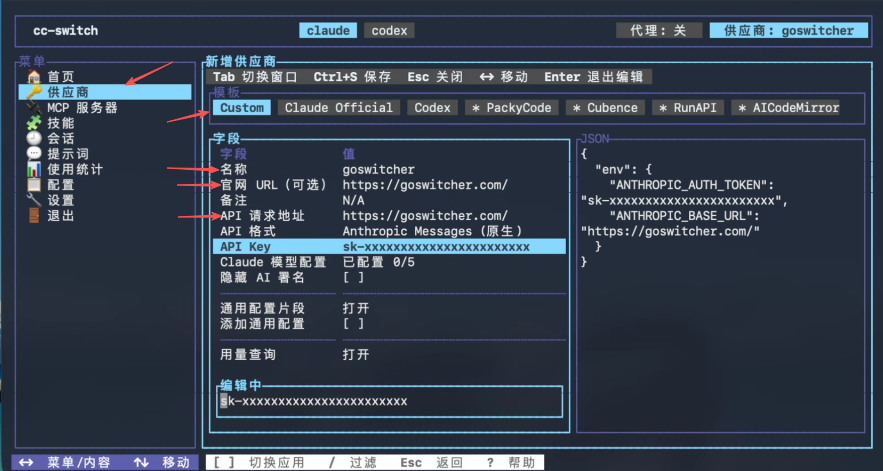The width and height of the screenshot is (883, 471).
Task: Toggle the 隐藏 AI 署名 checkbox
Action: click(x=353, y=277)
